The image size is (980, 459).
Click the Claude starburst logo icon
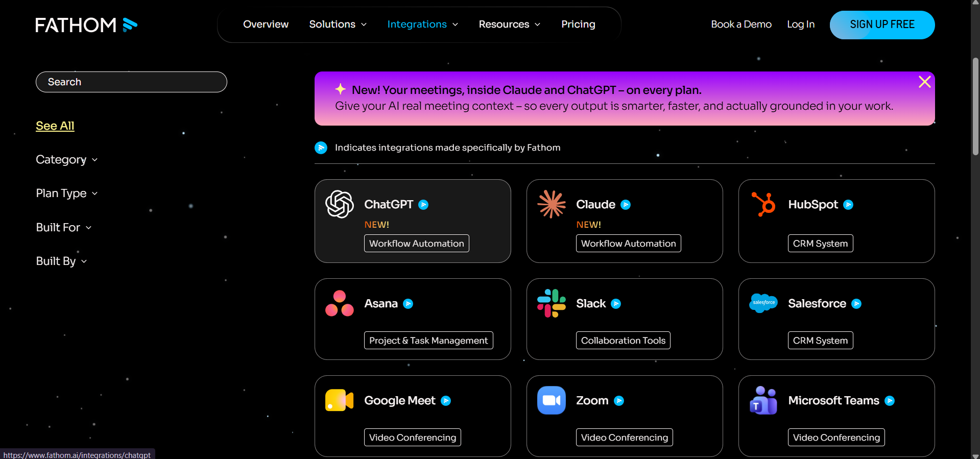point(552,204)
